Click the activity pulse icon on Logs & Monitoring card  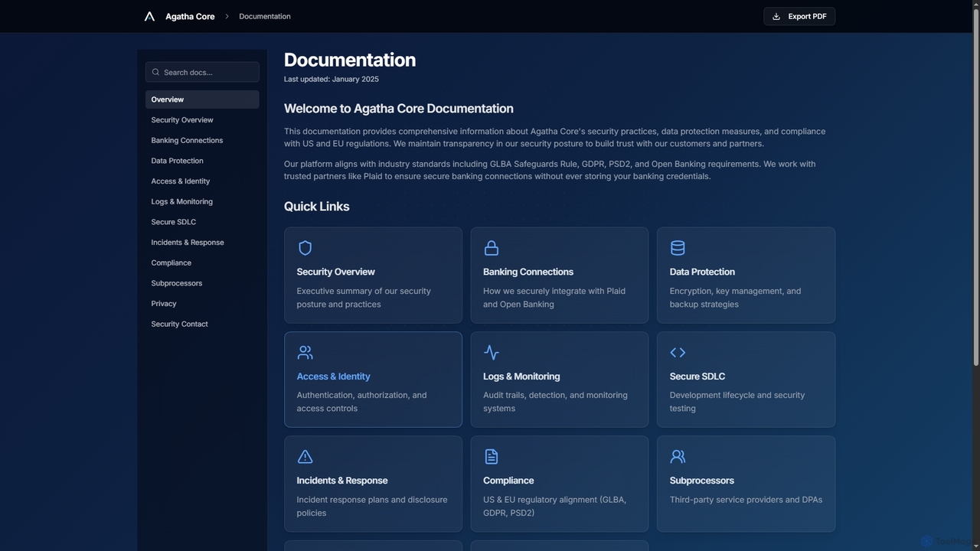(x=492, y=352)
